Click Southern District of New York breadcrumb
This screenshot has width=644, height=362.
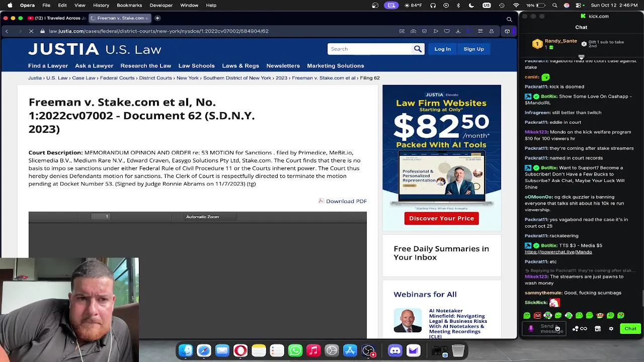pyautogui.click(x=237, y=78)
